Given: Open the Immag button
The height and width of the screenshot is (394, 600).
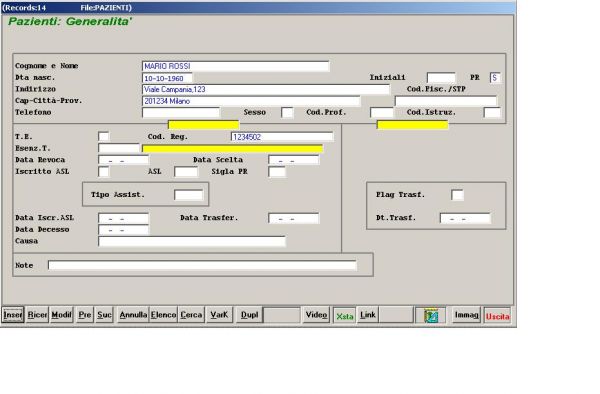Looking at the screenshot, I should [x=466, y=315].
